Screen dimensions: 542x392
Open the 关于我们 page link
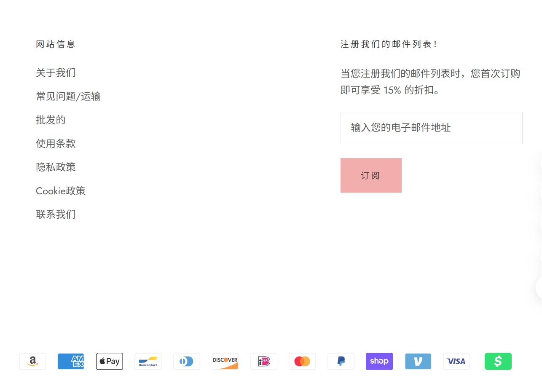click(x=56, y=72)
